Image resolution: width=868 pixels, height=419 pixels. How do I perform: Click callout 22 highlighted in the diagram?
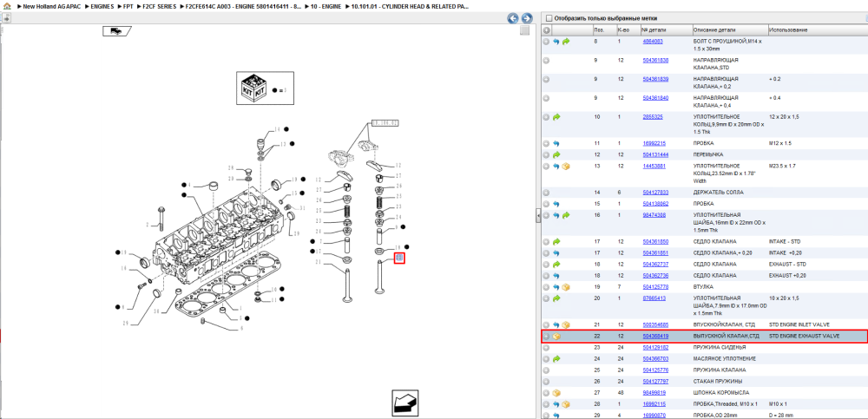click(x=399, y=258)
